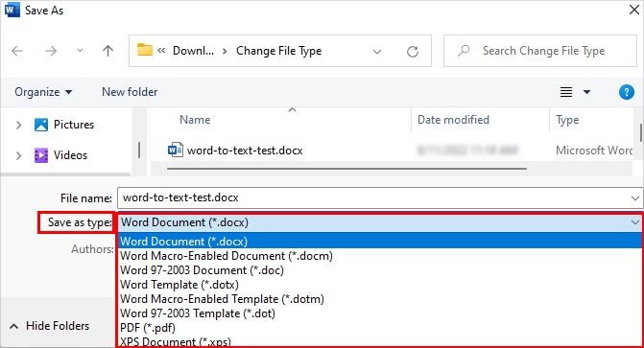Viewport: 644px width, 348px height.
Task: Click the Word file icon of word-to-text-test.docx
Action: [x=176, y=150]
